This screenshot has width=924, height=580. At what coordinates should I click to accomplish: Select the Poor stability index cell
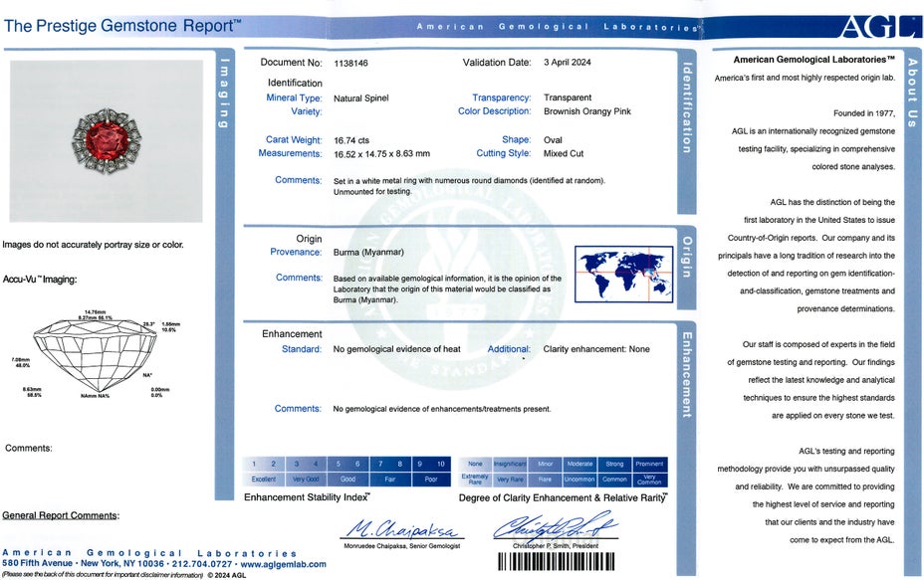431,479
